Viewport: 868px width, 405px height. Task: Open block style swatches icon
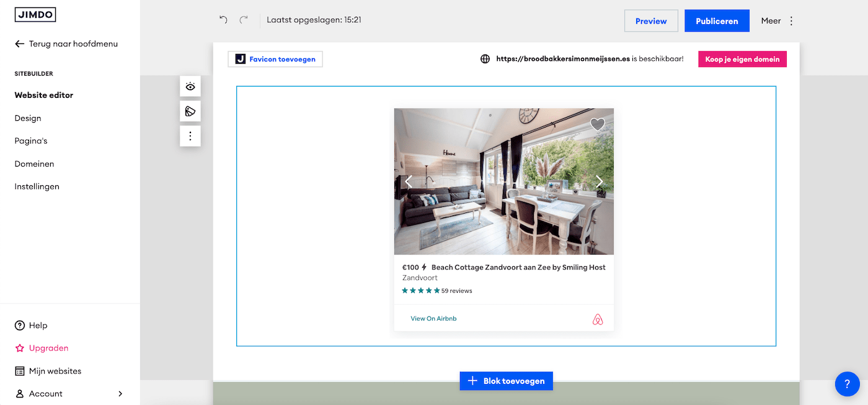point(190,111)
